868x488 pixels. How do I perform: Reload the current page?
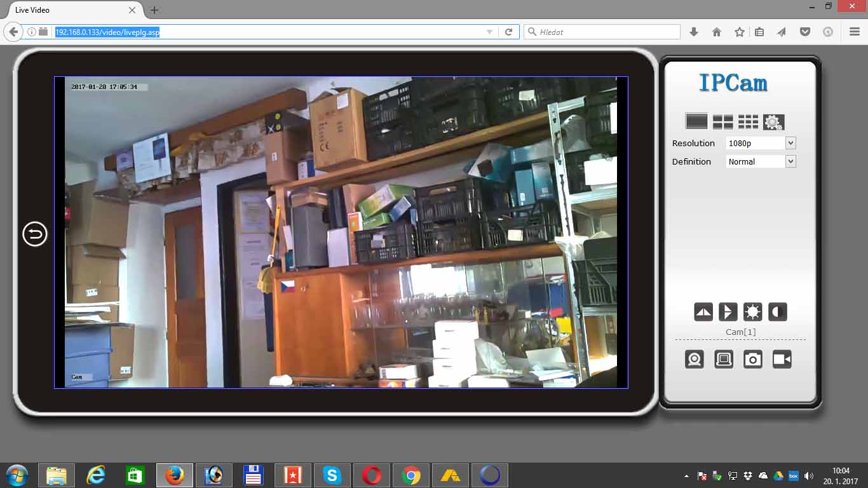coord(508,32)
